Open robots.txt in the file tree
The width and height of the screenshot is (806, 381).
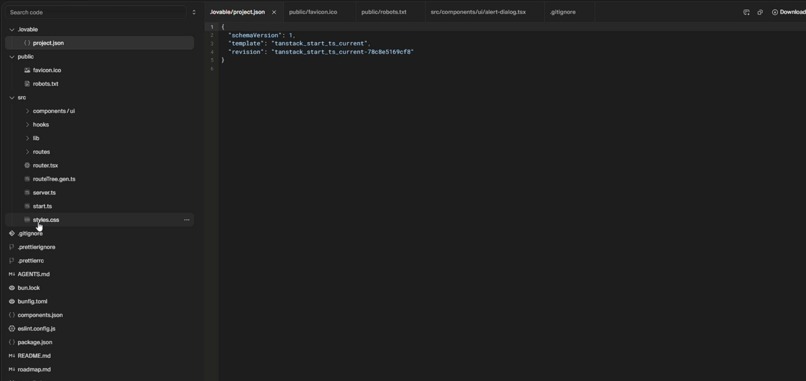click(45, 84)
